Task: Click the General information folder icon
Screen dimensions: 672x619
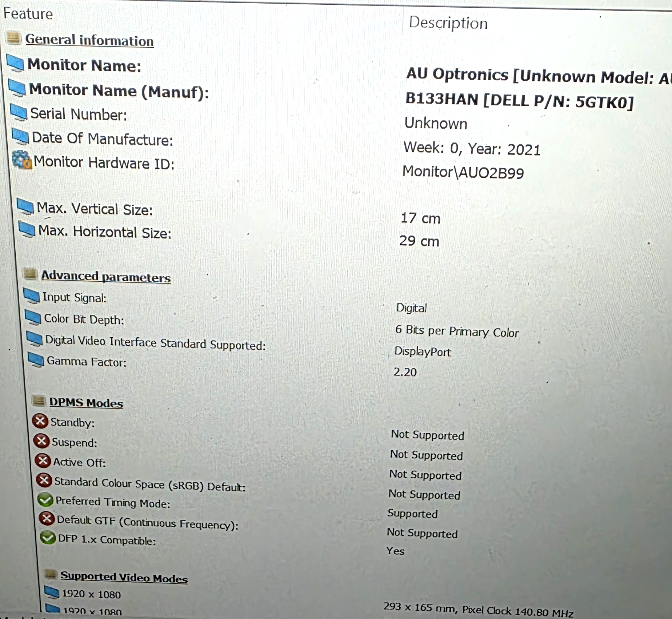Action: click(x=13, y=38)
